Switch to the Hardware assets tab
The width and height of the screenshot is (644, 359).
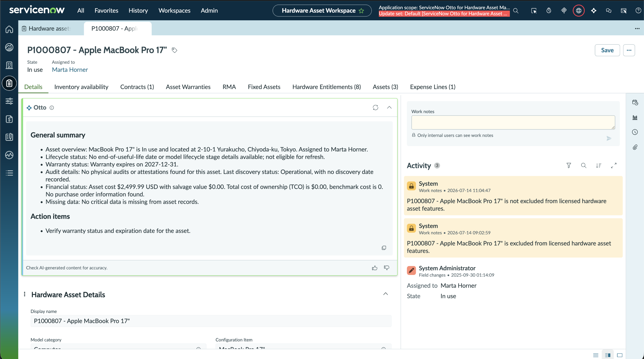pyautogui.click(x=51, y=29)
